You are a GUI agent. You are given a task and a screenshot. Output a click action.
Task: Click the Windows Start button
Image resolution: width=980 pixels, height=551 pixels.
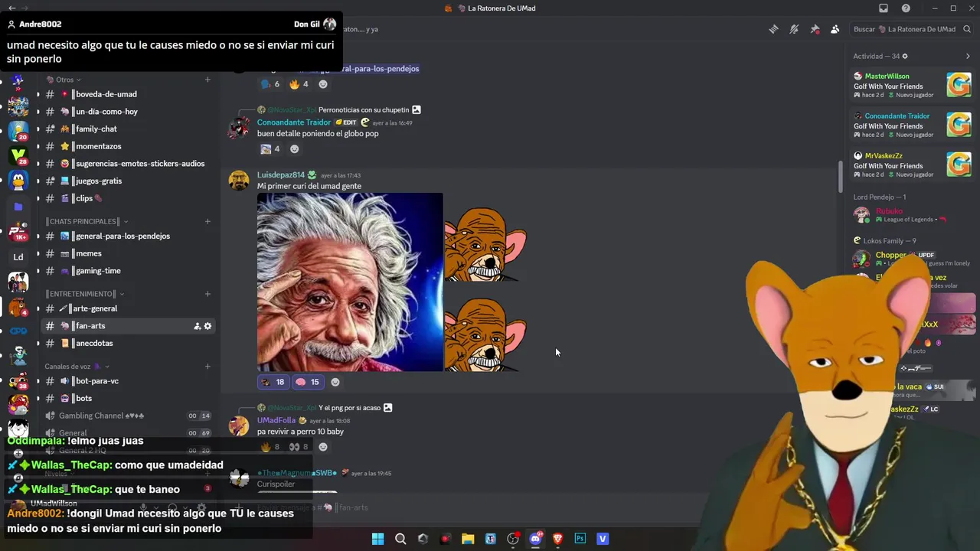pyautogui.click(x=377, y=539)
